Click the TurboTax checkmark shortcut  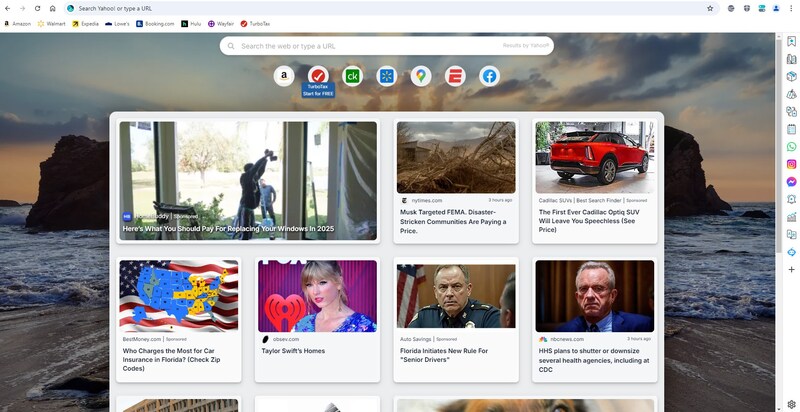(318, 76)
